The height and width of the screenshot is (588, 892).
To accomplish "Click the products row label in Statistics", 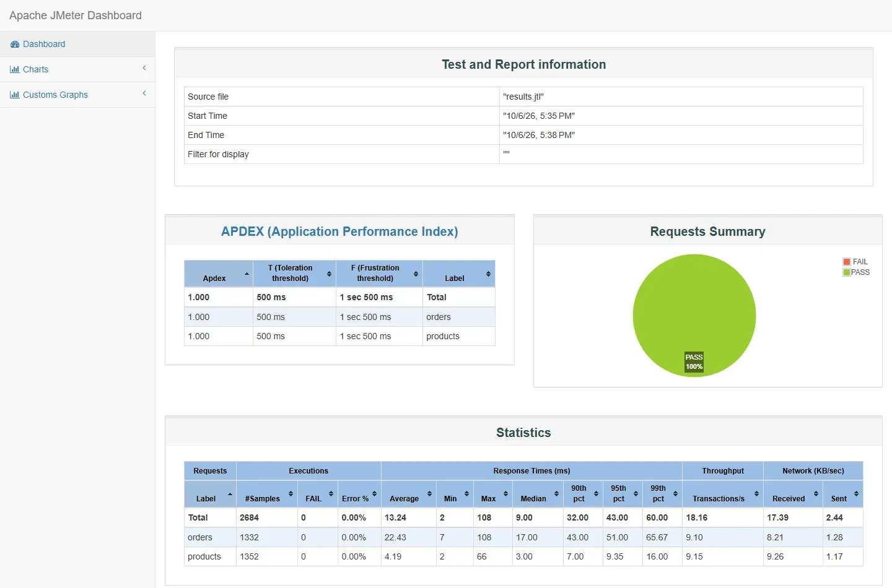I will point(204,556).
